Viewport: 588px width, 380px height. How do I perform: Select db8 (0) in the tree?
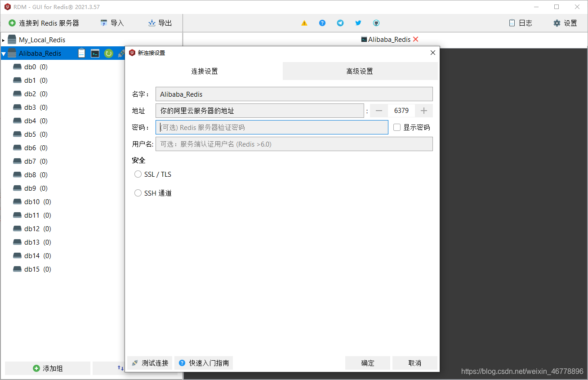36,175
